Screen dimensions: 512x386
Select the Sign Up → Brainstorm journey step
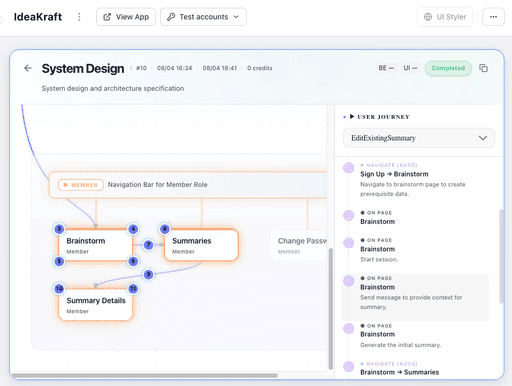tap(415, 179)
